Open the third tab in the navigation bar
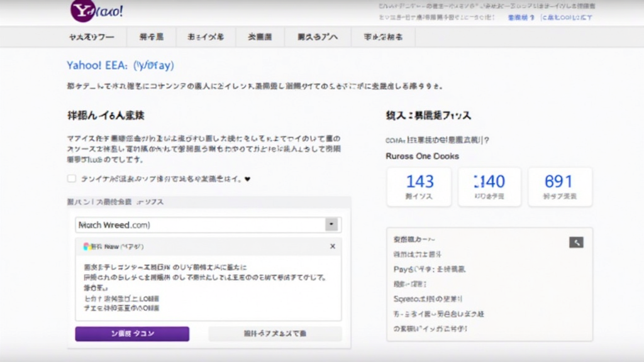Screen dimensions: 644x362 (206, 37)
